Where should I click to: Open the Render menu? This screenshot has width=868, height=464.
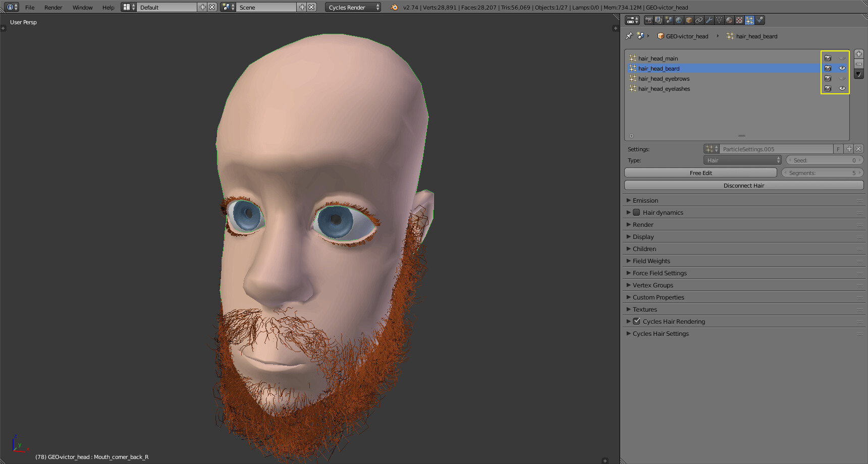[x=53, y=8]
